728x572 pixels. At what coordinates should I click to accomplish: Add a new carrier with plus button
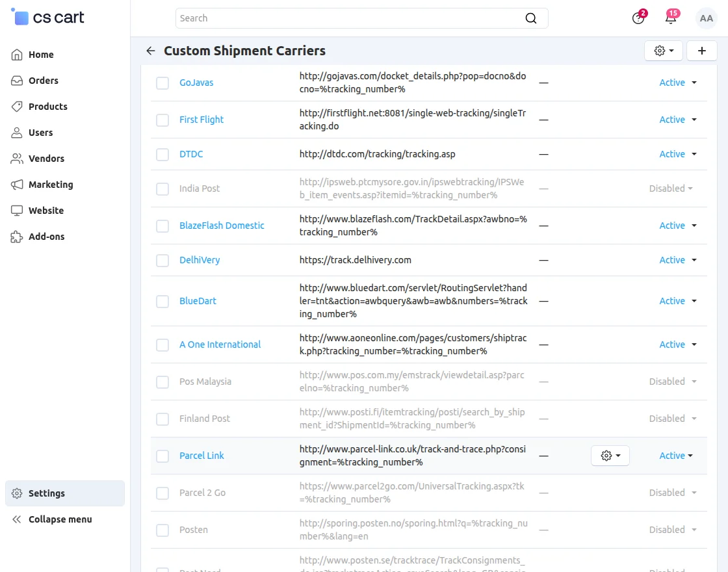701,51
